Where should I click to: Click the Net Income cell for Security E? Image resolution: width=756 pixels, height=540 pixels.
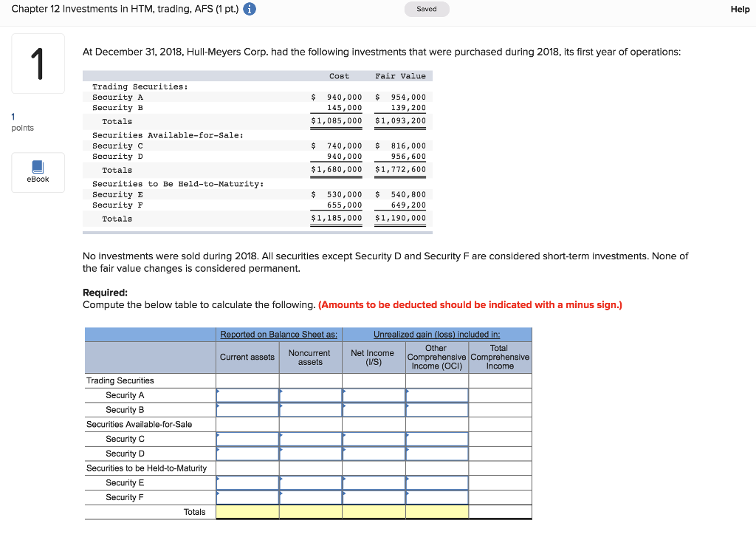(x=373, y=482)
